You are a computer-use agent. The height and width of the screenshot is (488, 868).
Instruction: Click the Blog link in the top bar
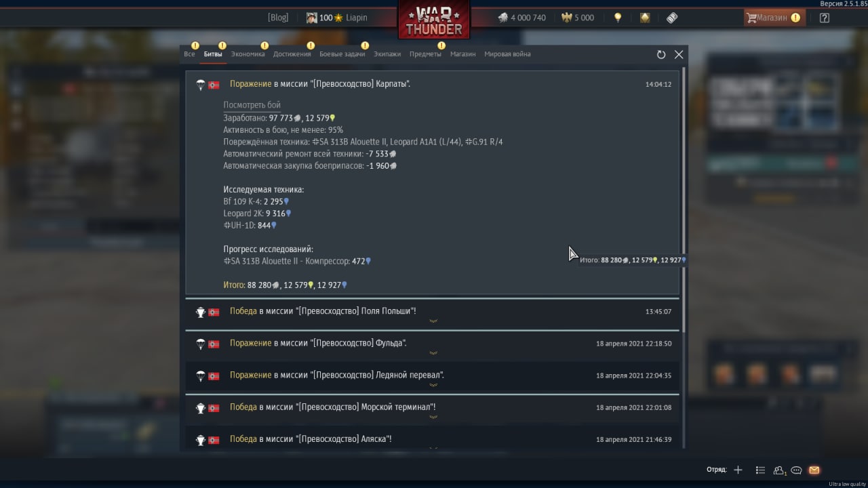tap(278, 18)
